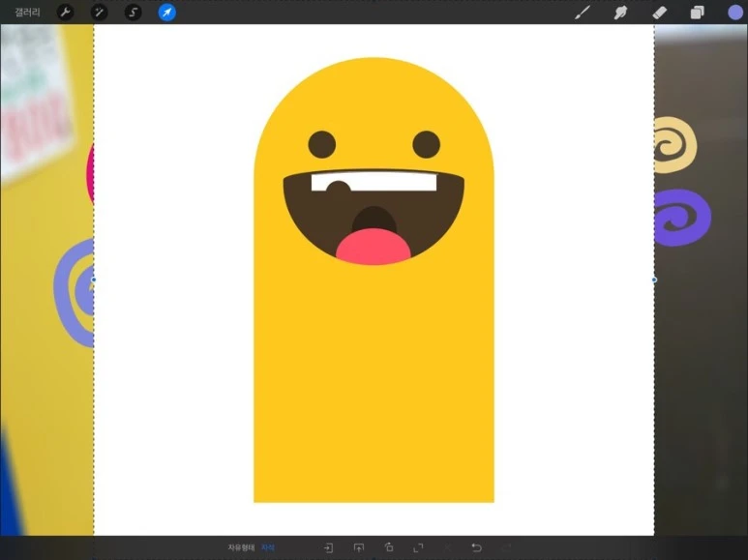Toggle the Transform arrow tool
Screen dimensions: 748x560
(167, 13)
